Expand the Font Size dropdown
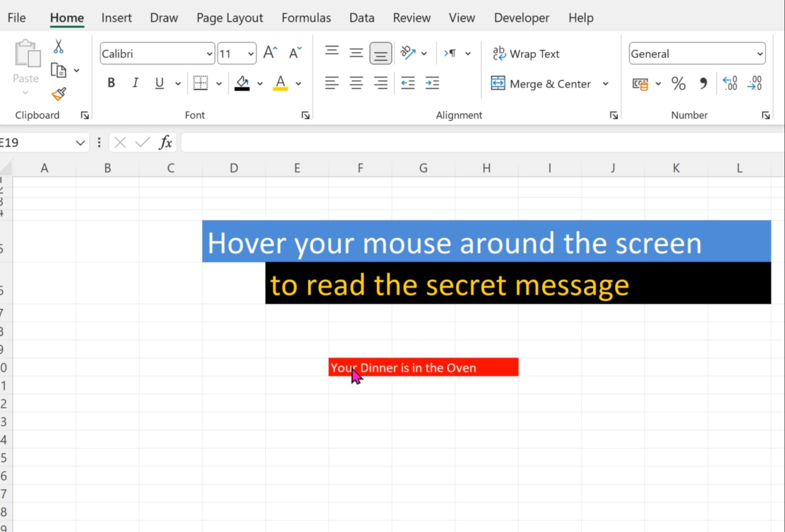The height and width of the screenshot is (532, 785). coord(250,54)
